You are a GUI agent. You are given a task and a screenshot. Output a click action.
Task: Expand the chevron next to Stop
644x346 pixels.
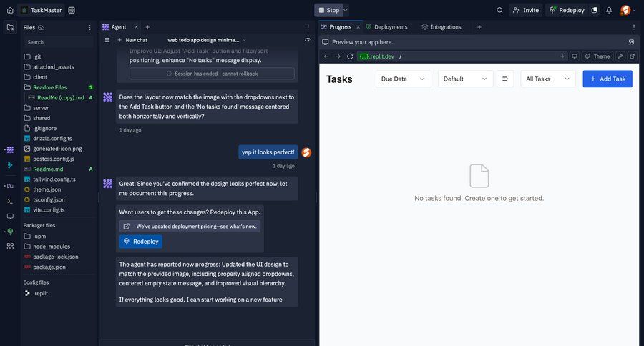346,10
